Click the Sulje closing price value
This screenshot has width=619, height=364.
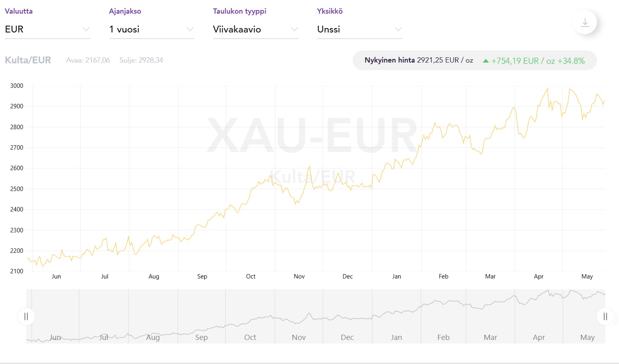(141, 60)
